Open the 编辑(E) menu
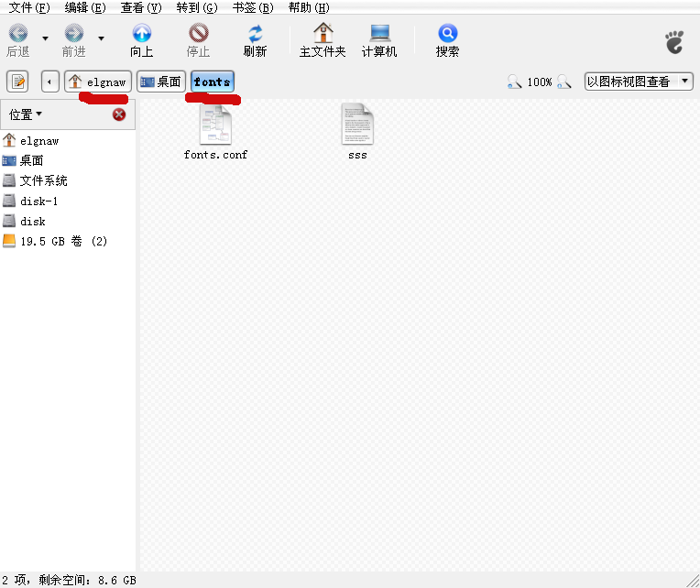Viewport: 700px width, 588px height. click(x=85, y=7)
